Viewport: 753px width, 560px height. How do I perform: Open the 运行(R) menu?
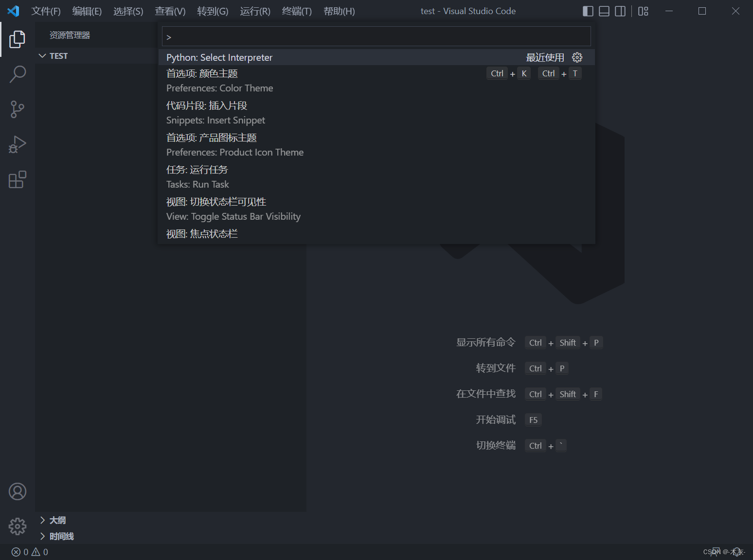tap(255, 11)
